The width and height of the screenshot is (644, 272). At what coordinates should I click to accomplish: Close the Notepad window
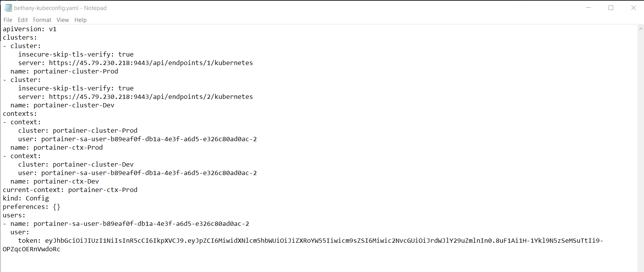633,8
